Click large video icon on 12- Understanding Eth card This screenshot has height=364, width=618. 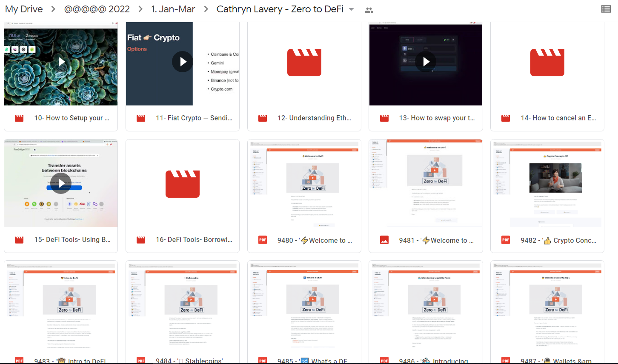coord(304,63)
